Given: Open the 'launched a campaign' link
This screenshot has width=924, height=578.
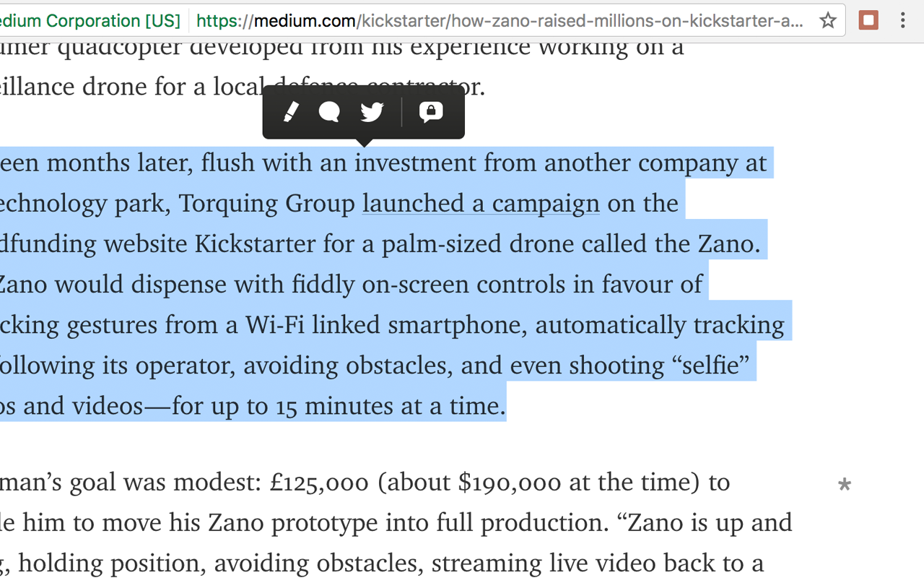Looking at the screenshot, I should click(x=481, y=204).
